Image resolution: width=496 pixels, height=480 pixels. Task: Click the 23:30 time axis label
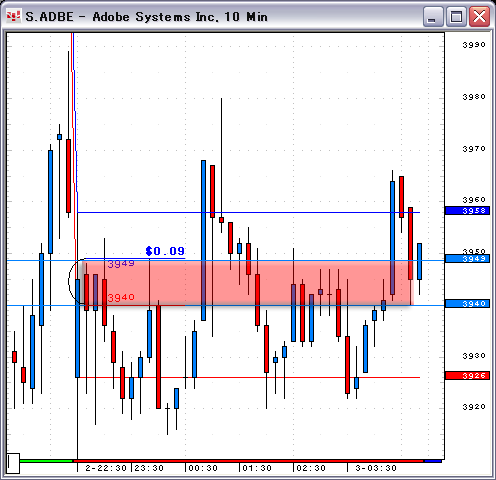pyautogui.click(x=149, y=468)
